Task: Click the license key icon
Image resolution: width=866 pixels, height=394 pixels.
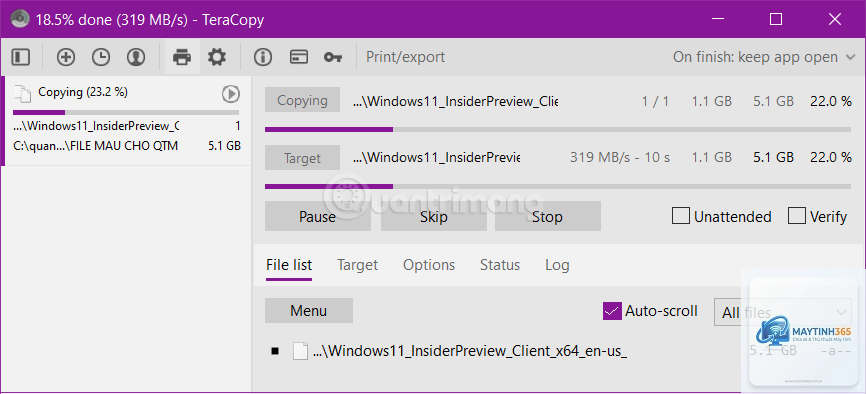Action: [x=332, y=57]
